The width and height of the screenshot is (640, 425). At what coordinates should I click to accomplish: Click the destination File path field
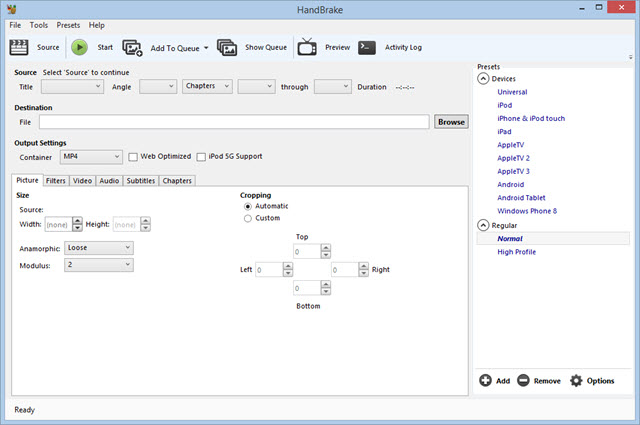(234, 122)
